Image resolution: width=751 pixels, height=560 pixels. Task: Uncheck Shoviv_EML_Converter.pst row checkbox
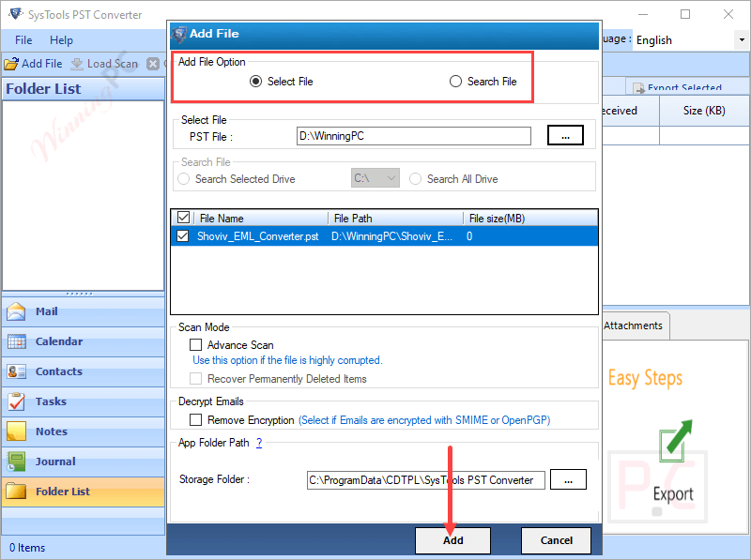[182, 236]
